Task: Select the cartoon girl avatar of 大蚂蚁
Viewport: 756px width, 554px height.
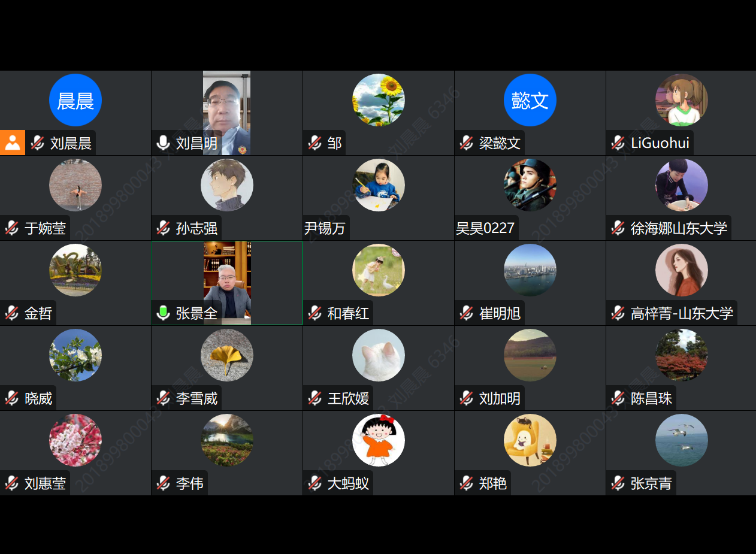Action: (x=379, y=440)
